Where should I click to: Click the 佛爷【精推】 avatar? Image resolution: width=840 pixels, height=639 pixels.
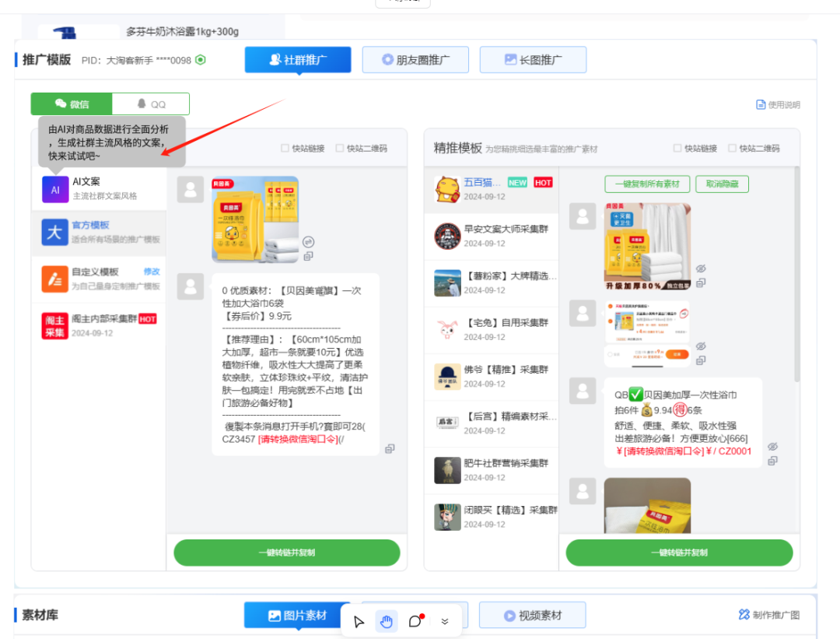click(x=447, y=377)
